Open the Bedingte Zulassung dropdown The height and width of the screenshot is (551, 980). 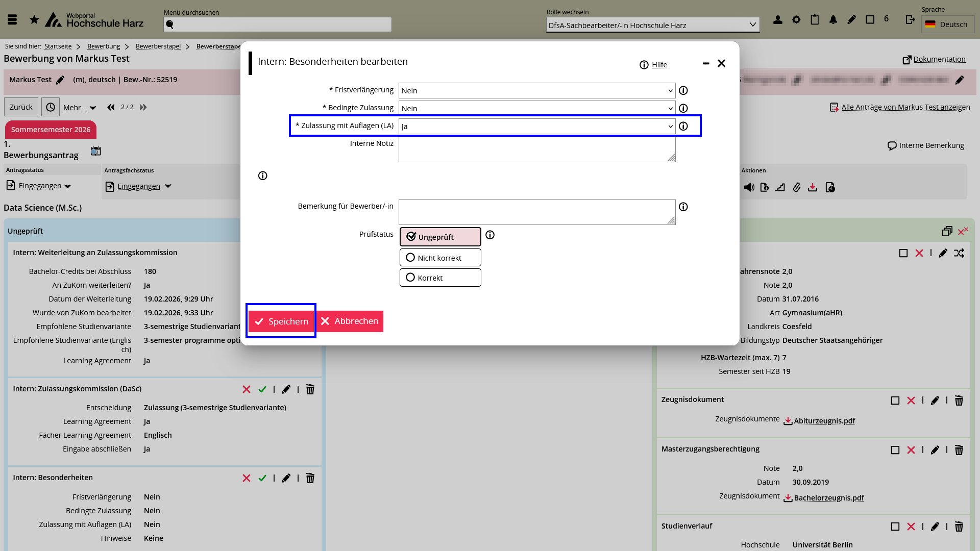536,108
